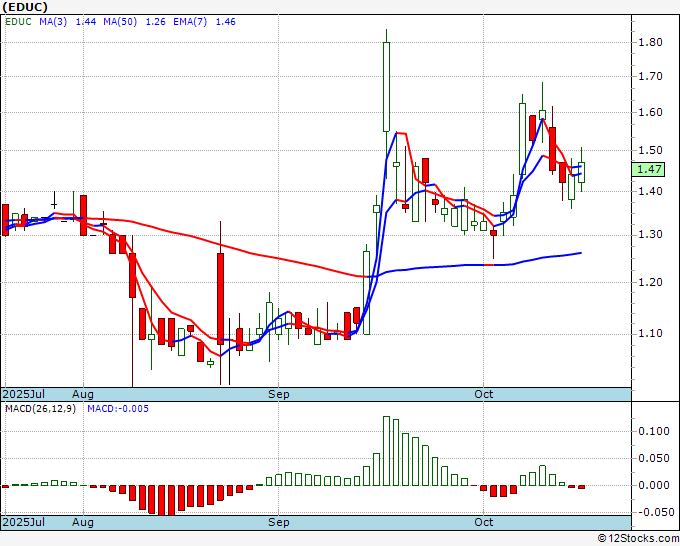Viewport: 680px width, 546px height.
Task: Click the current price tag 1.47
Action: point(648,169)
